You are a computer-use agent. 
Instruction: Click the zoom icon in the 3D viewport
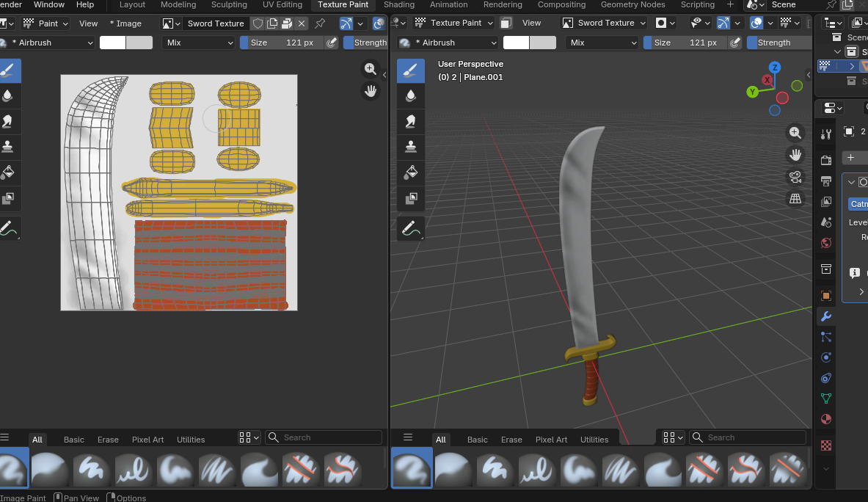(795, 133)
